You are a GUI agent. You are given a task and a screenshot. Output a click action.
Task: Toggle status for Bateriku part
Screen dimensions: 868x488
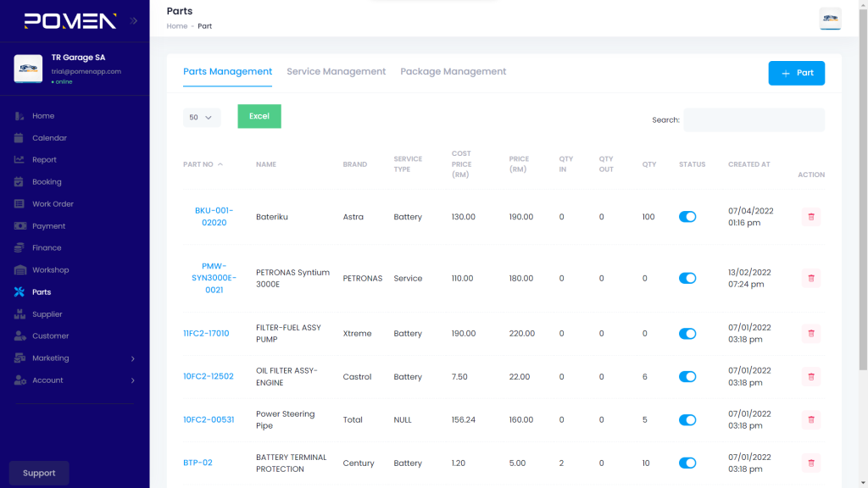pos(687,217)
